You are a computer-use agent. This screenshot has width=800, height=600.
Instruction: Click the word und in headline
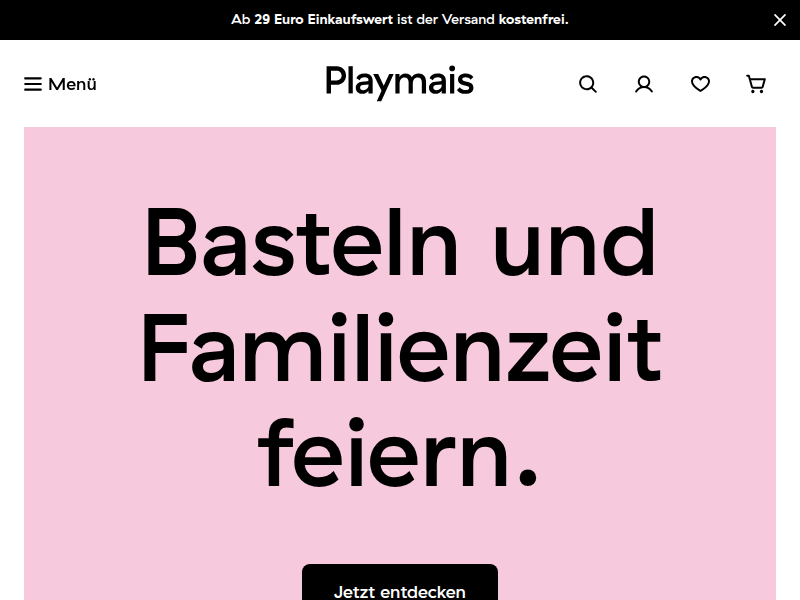point(575,242)
